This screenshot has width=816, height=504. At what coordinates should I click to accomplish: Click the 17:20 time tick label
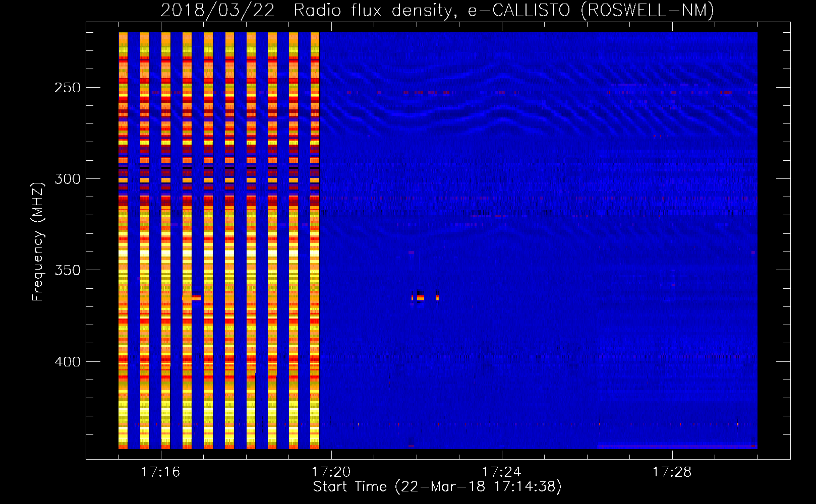(331, 472)
